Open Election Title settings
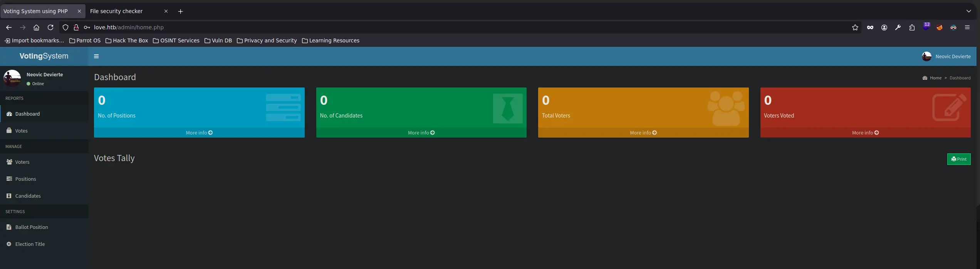 tap(30, 244)
